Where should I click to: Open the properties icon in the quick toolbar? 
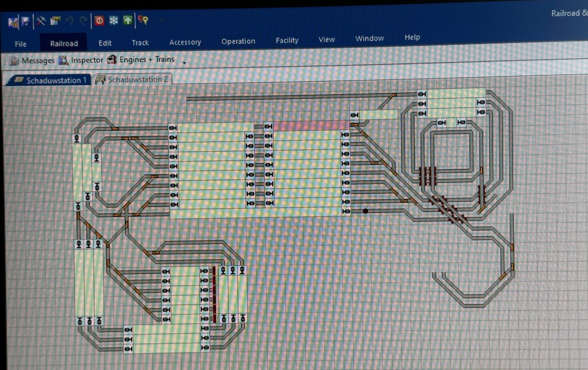pos(55,21)
